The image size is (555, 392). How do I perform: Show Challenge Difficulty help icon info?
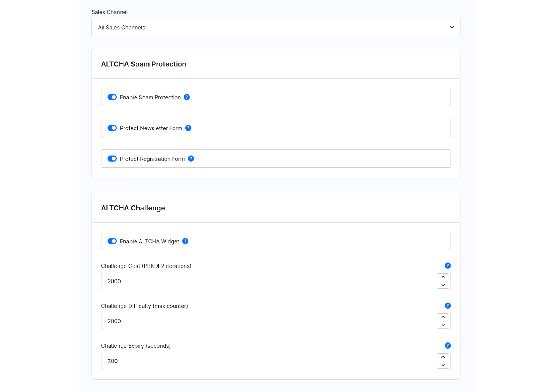pyautogui.click(x=447, y=306)
